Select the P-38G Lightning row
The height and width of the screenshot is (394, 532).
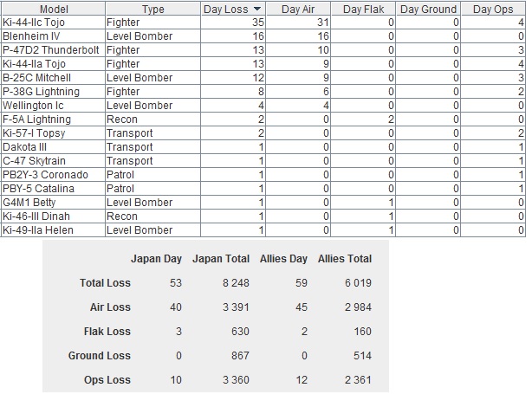[263, 92]
